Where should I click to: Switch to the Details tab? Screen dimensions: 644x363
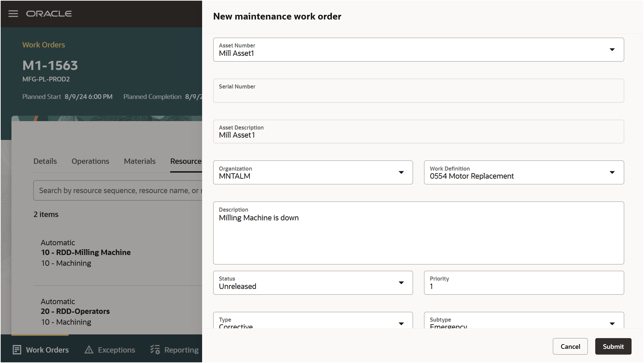click(x=45, y=161)
